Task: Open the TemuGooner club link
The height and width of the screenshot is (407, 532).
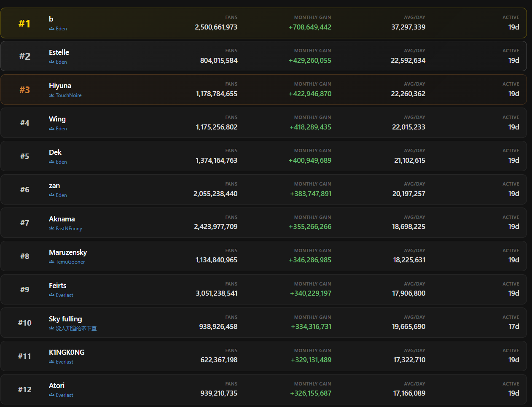Action: pos(70,262)
